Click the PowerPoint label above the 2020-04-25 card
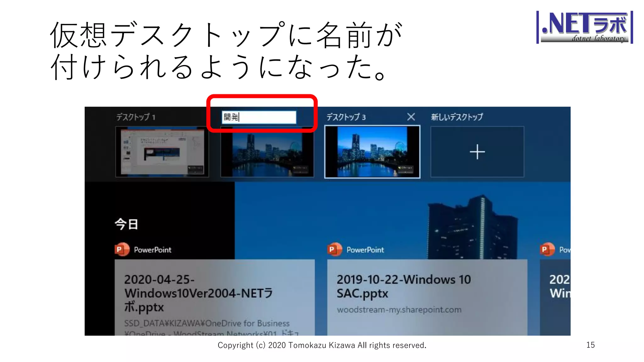The width and height of the screenshot is (644, 362). [x=153, y=250]
